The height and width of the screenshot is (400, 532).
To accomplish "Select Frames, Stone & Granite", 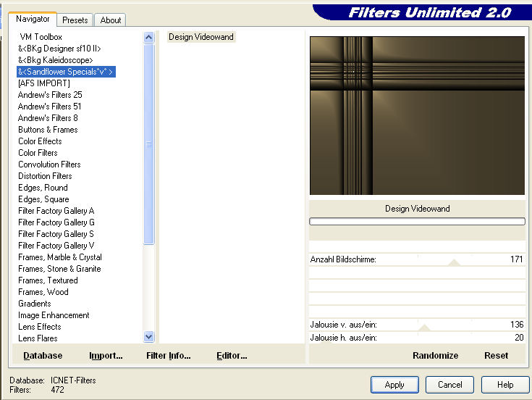I will [x=59, y=269].
